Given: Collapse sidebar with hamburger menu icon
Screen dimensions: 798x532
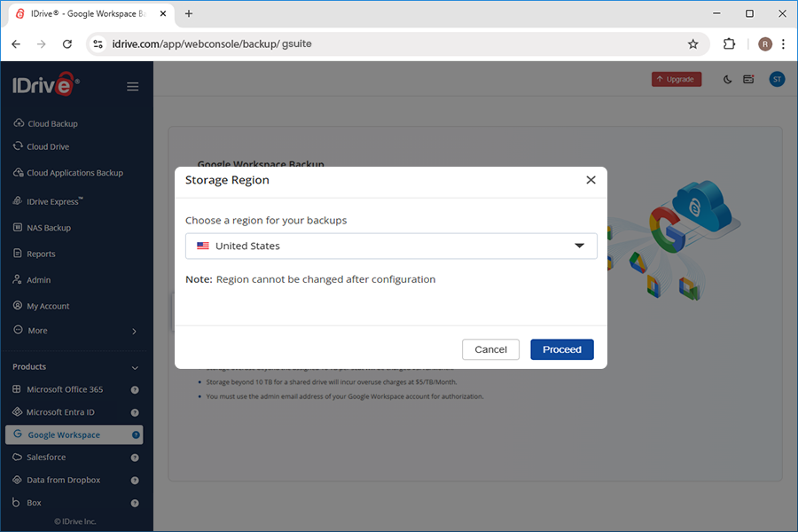Looking at the screenshot, I should tap(133, 87).
